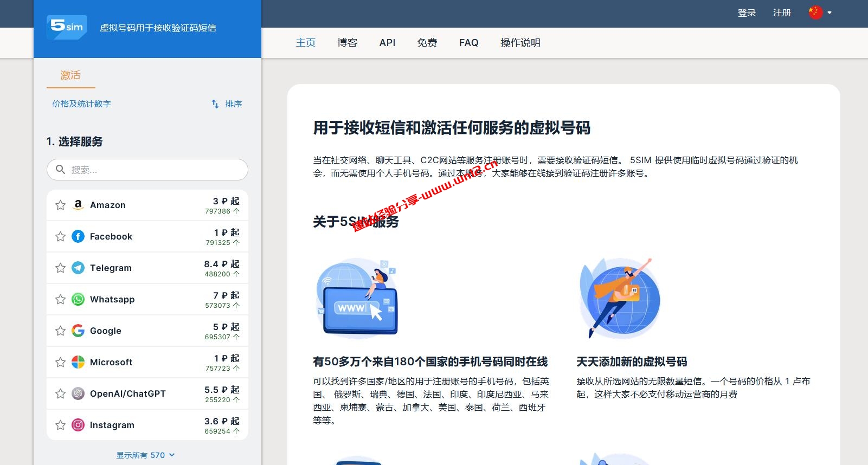This screenshot has height=465, width=868.
Task: Click the www browser illustration
Action: [357, 298]
